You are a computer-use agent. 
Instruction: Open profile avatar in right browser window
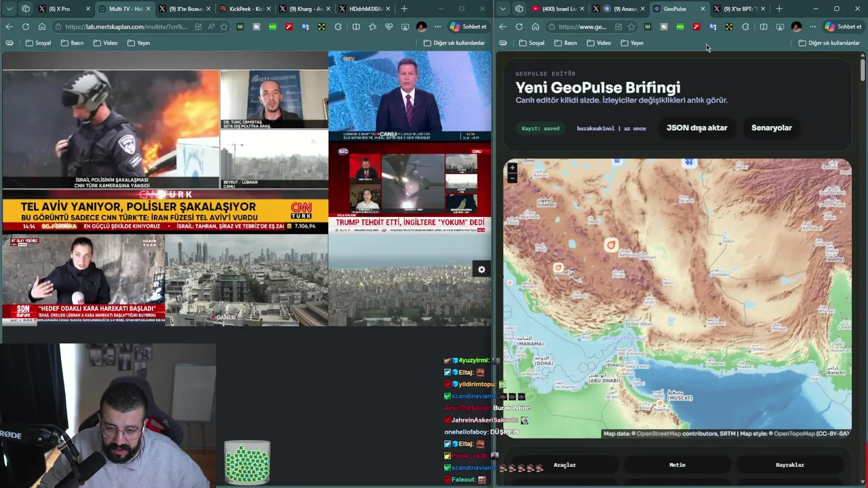point(796,26)
